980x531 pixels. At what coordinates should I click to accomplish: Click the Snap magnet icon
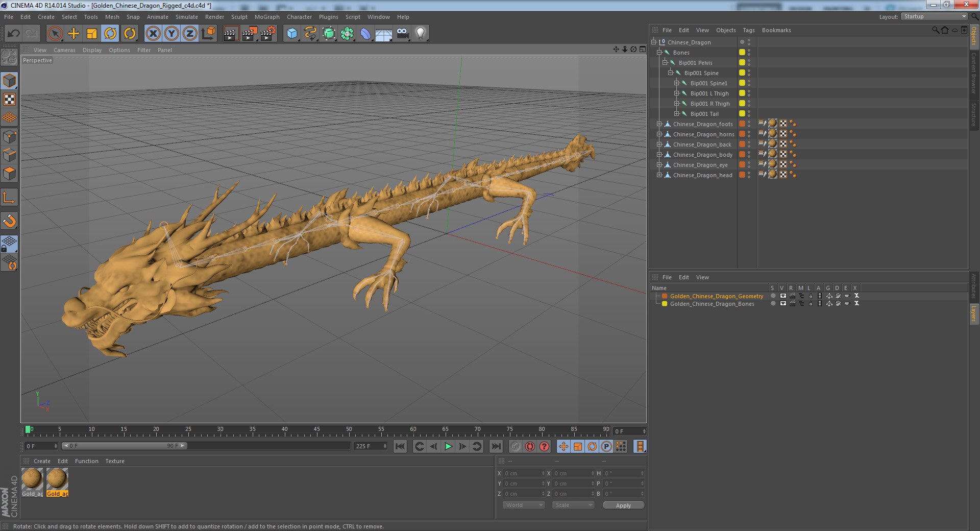(x=10, y=221)
